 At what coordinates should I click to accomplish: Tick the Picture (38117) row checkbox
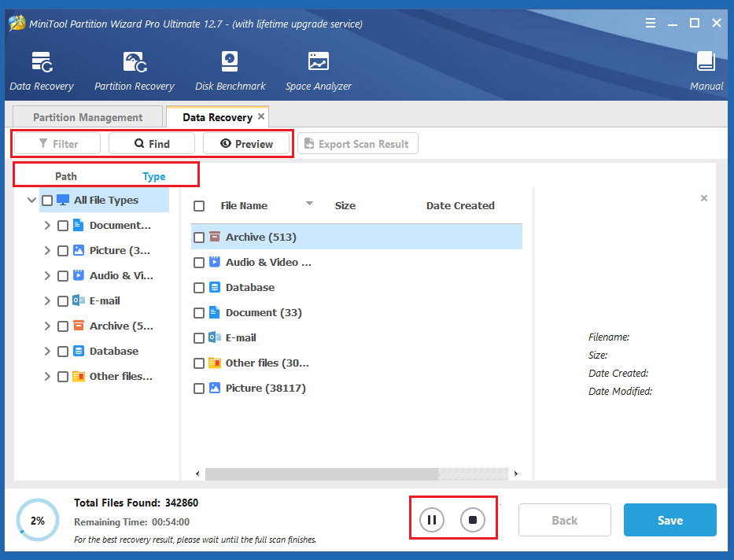[x=199, y=389]
